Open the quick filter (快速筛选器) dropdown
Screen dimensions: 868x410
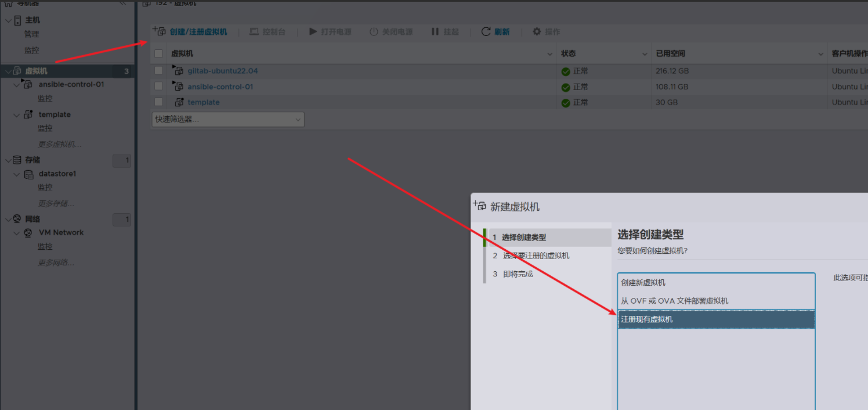coord(227,119)
